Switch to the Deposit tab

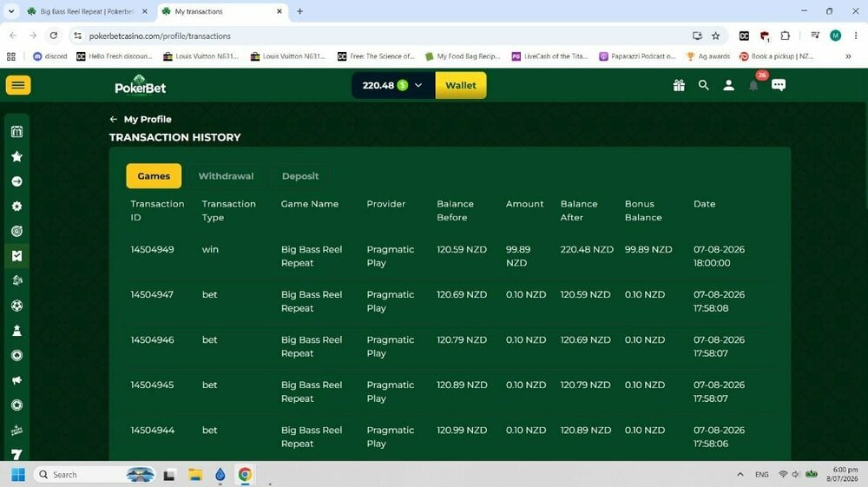[300, 176]
